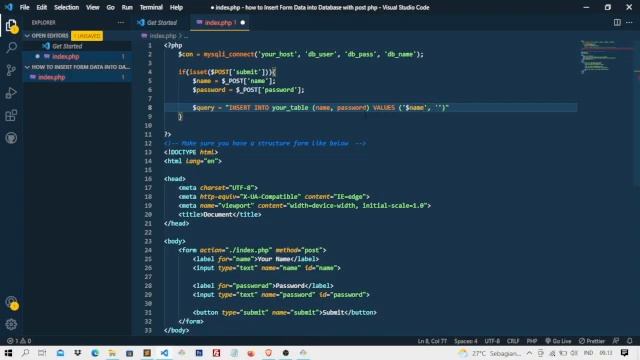Open the Run menu
Viewport: 640px width, 360px height.
127,7
